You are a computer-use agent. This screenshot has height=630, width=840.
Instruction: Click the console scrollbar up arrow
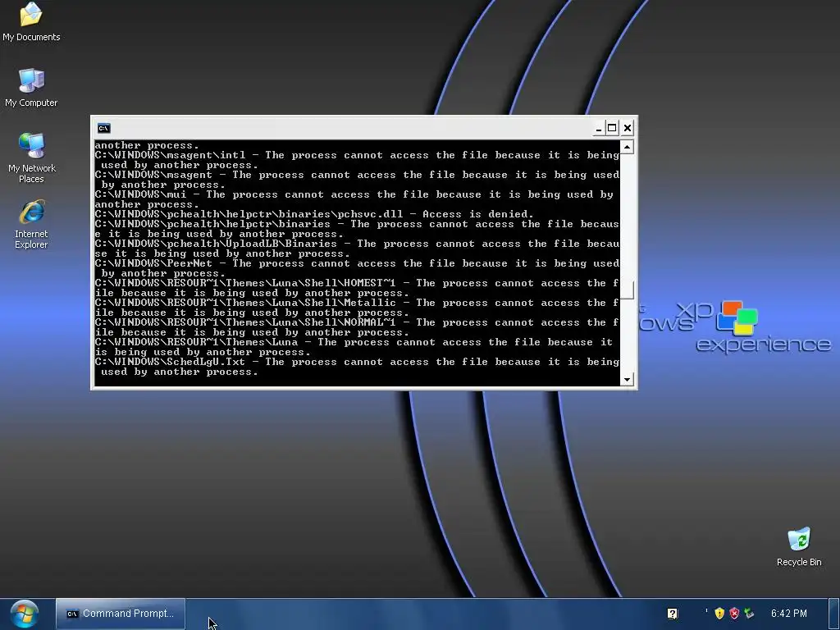pyautogui.click(x=628, y=147)
